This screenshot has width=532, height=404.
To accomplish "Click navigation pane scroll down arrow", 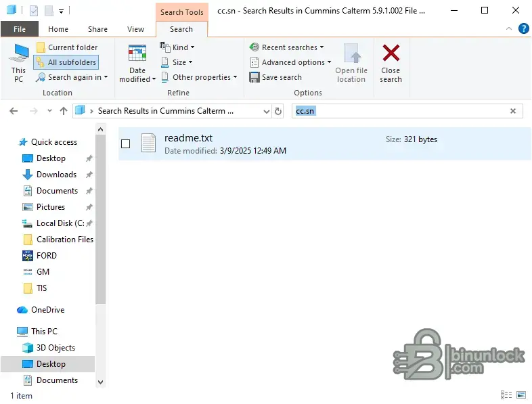I will point(100,382).
